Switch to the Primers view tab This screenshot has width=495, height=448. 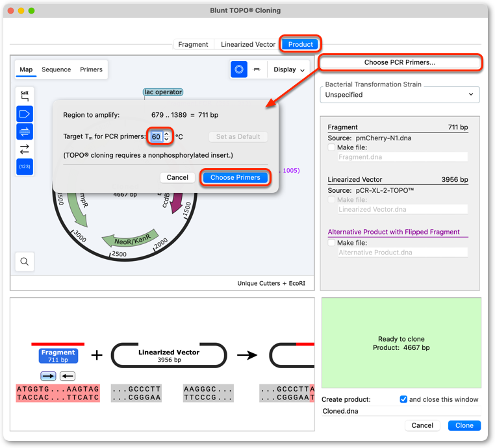pyautogui.click(x=91, y=69)
